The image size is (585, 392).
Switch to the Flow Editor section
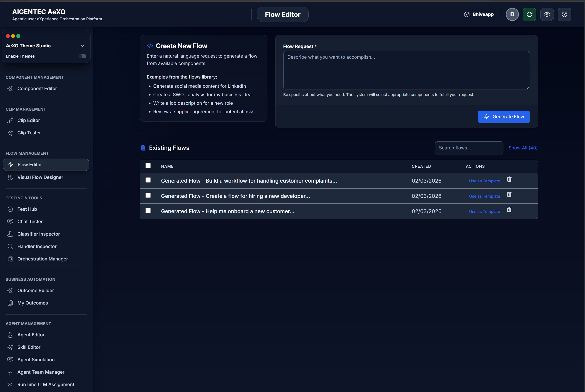(29, 164)
